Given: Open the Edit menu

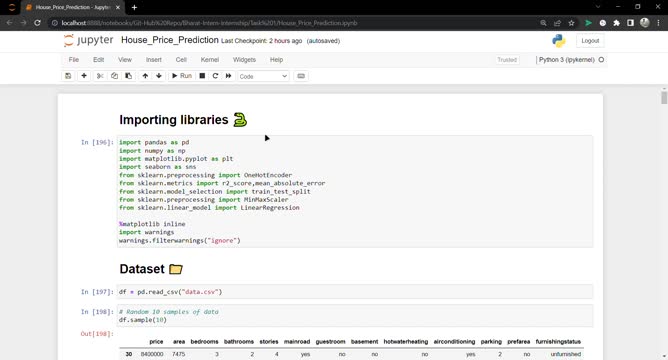Looking at the screenshot, I should pos(98,60).
